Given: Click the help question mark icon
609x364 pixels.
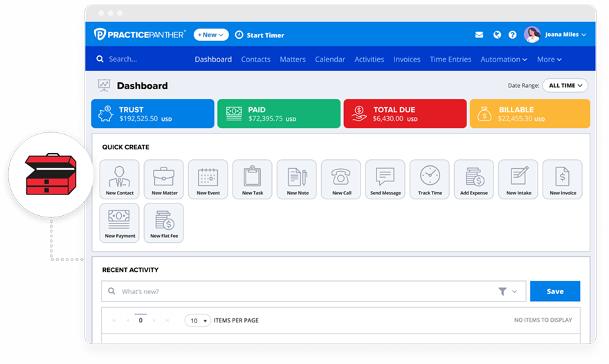Looking at the screenshot, I should coord(513,35).
